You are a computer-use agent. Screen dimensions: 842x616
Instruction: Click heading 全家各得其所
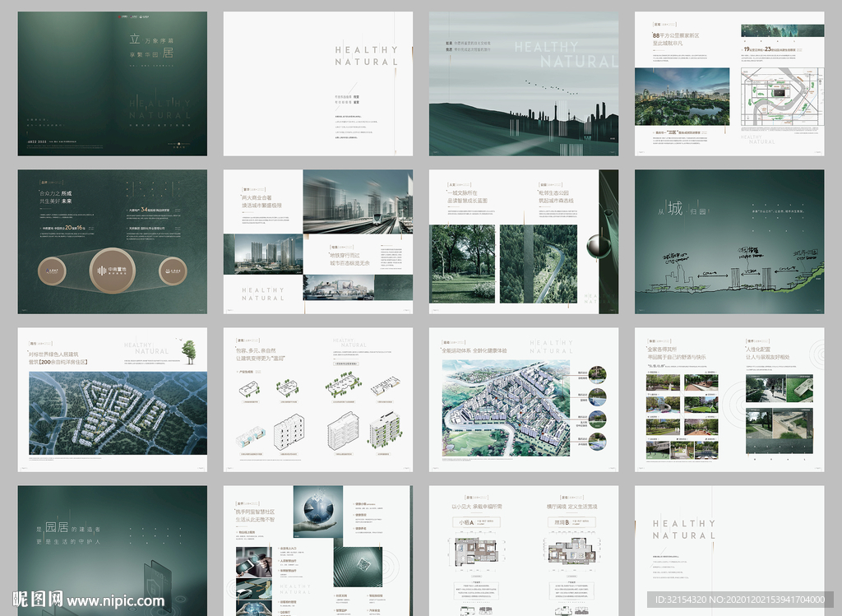(662, 349)
